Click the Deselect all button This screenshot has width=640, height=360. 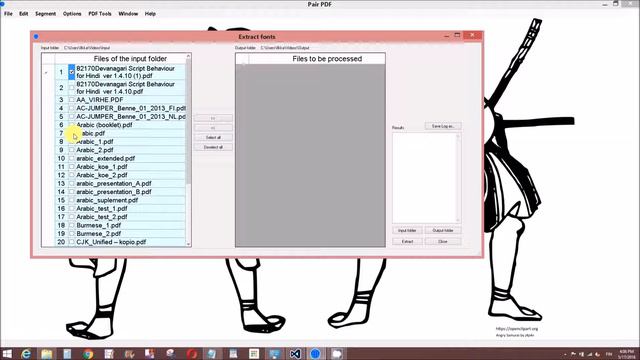[x=213, y=147]
